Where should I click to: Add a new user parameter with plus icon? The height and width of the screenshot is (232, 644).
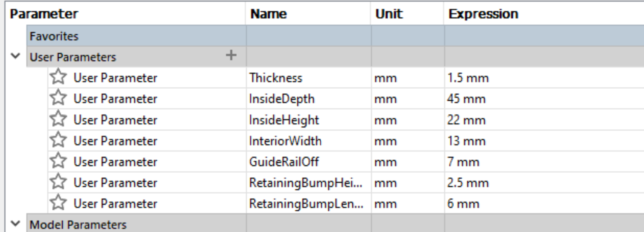231,55
